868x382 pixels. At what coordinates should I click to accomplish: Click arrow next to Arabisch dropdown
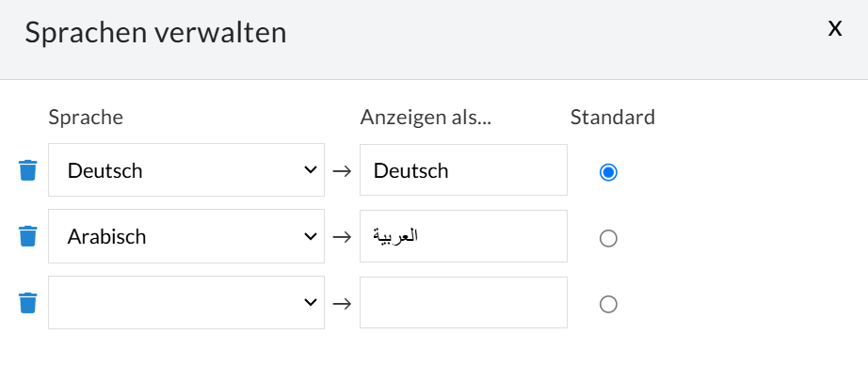[x=342, y=237]
